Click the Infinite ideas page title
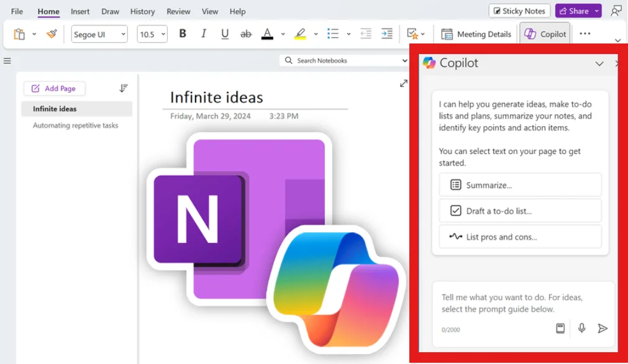 (217, 98)
